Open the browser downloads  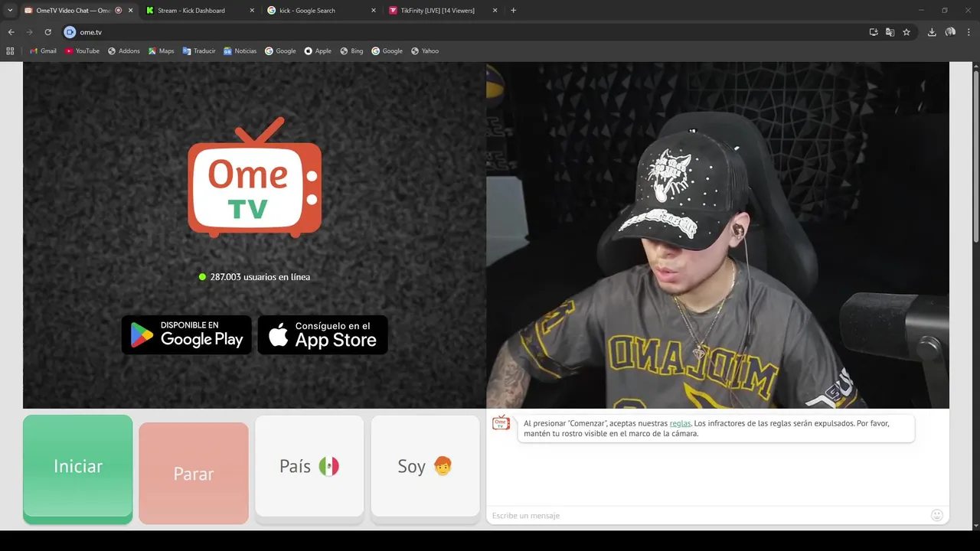tap(932, 32)
